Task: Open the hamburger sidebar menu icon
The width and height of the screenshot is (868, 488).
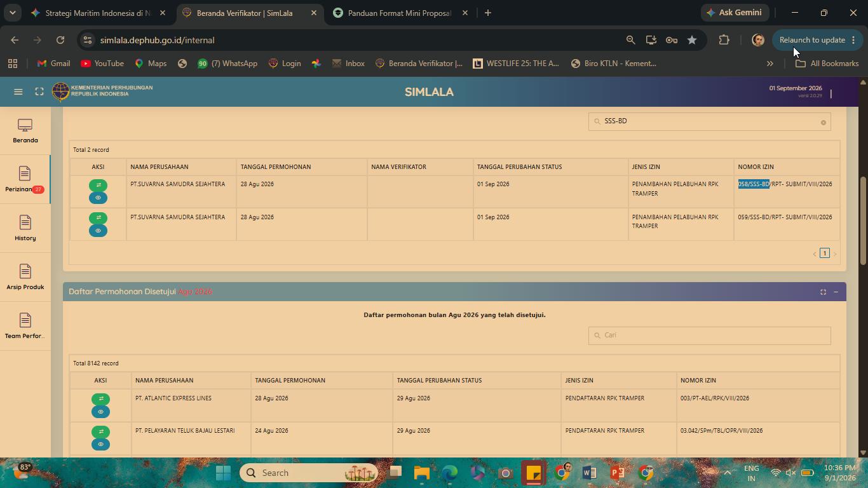Action: pyautogui.click(x=18, y=92)
